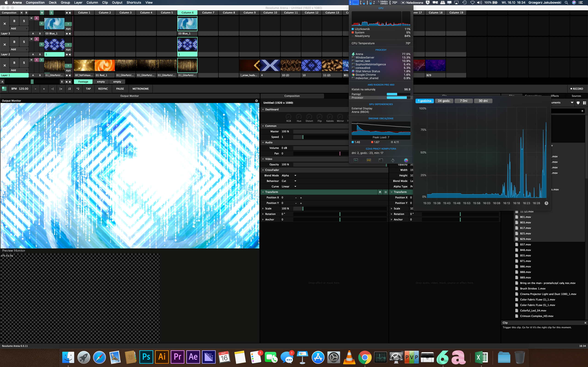Open Transform hamburger menu icon
The height and width of the screenshot is (367, 588).
(386, 192)
